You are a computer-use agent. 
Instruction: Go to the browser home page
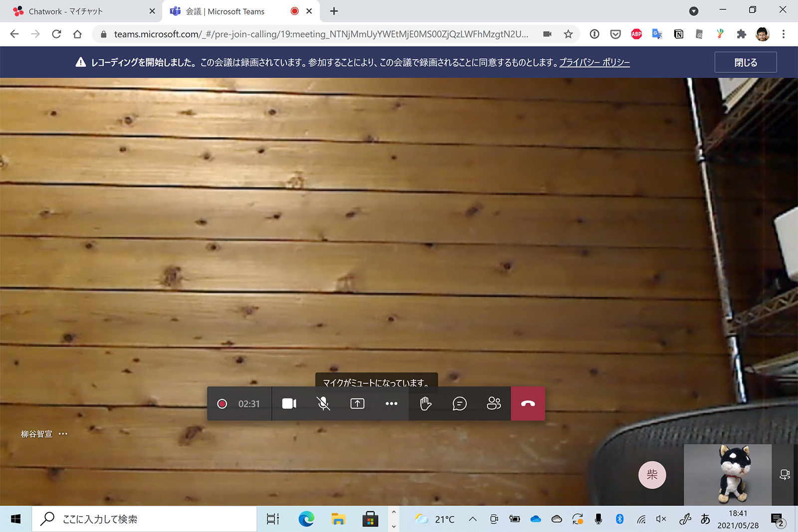tap(77, 34)
